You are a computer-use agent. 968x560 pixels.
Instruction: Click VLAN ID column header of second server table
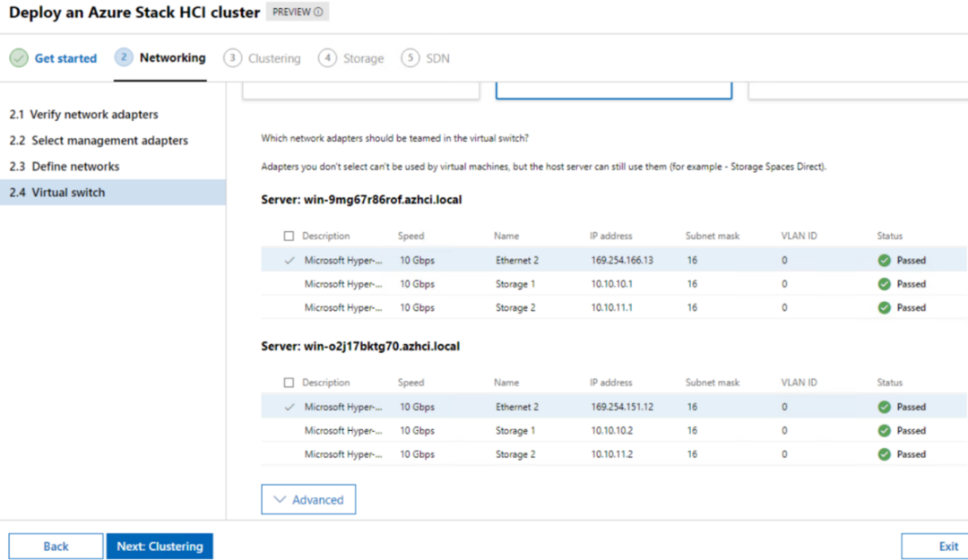799,383
